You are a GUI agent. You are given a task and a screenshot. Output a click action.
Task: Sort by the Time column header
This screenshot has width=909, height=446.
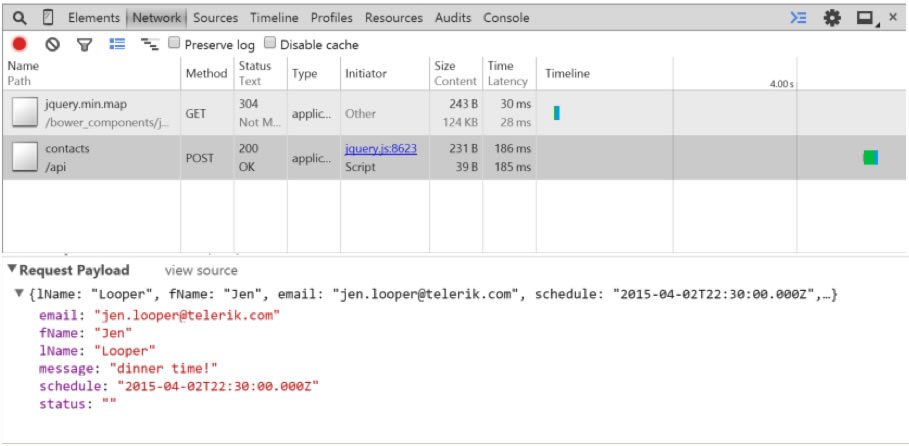509,73
